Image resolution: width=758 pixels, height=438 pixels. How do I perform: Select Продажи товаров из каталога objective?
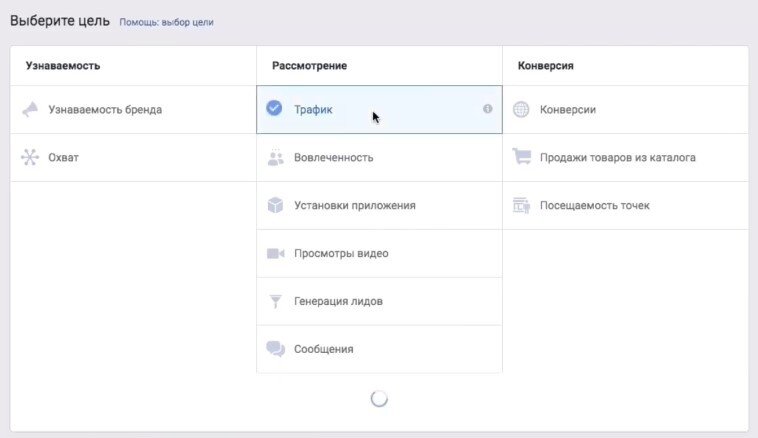pos(626,158)
